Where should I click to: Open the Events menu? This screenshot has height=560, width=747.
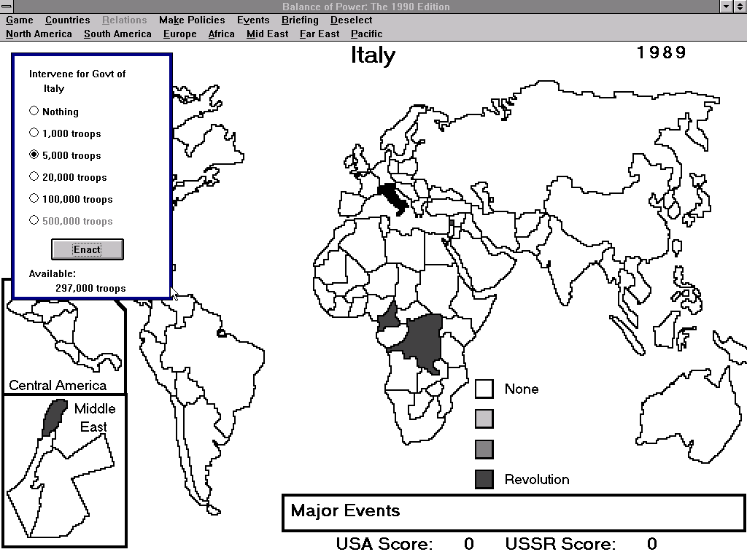253,20
